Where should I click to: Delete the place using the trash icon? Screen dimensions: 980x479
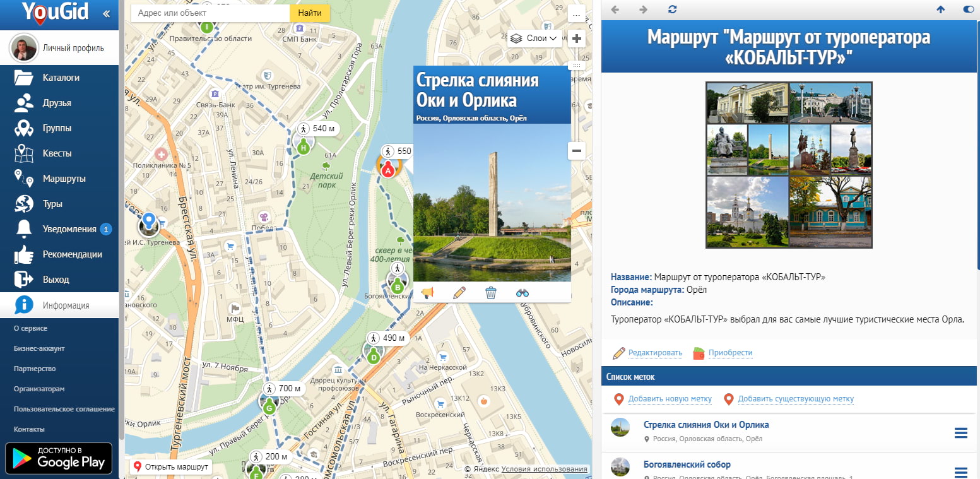point(491,293)
